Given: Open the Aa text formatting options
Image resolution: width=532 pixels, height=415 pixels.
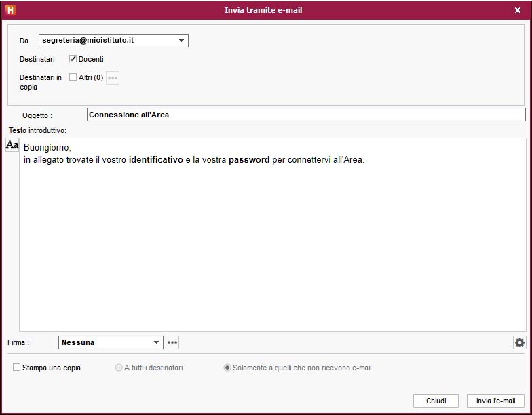Looking at the screenshot, I should click(12, 145).
